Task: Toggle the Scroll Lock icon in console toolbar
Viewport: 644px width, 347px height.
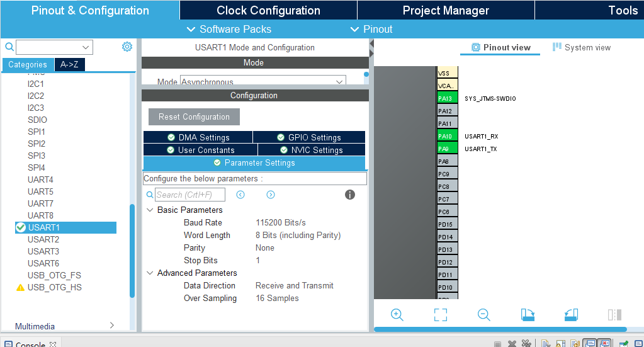Action: point(561,344)
